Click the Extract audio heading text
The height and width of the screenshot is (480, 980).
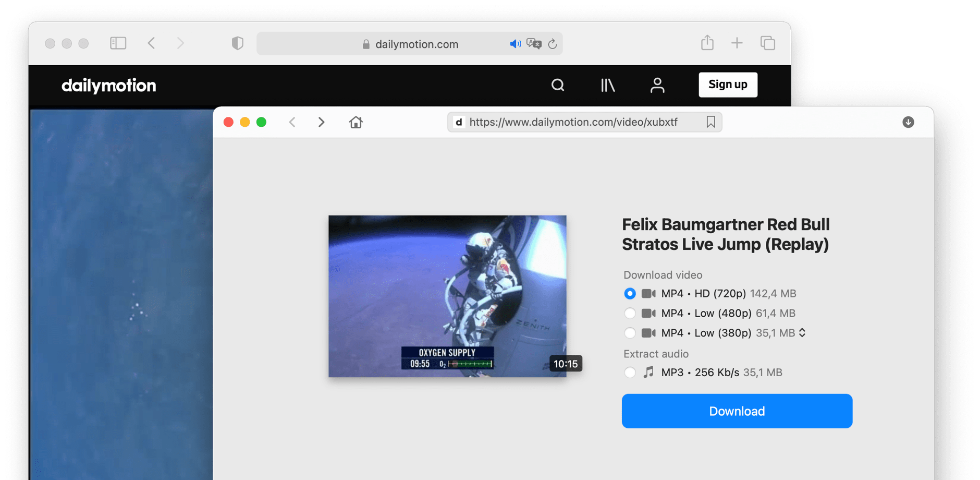pos(656,354)
